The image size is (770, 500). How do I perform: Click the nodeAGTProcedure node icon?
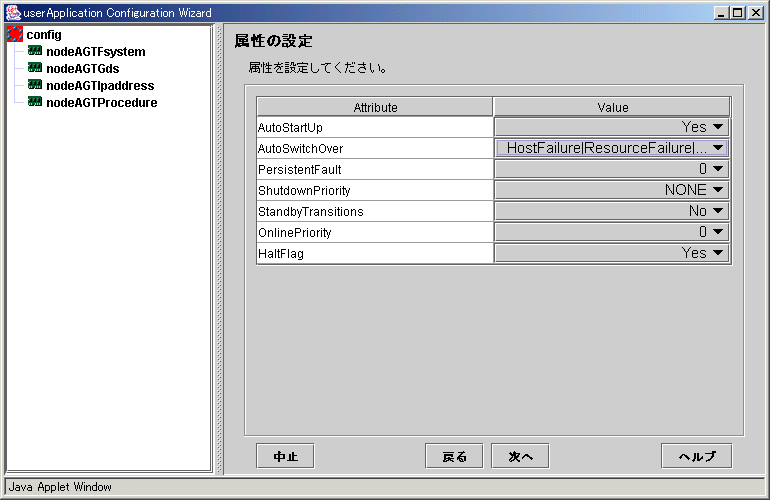pos(35,102)
